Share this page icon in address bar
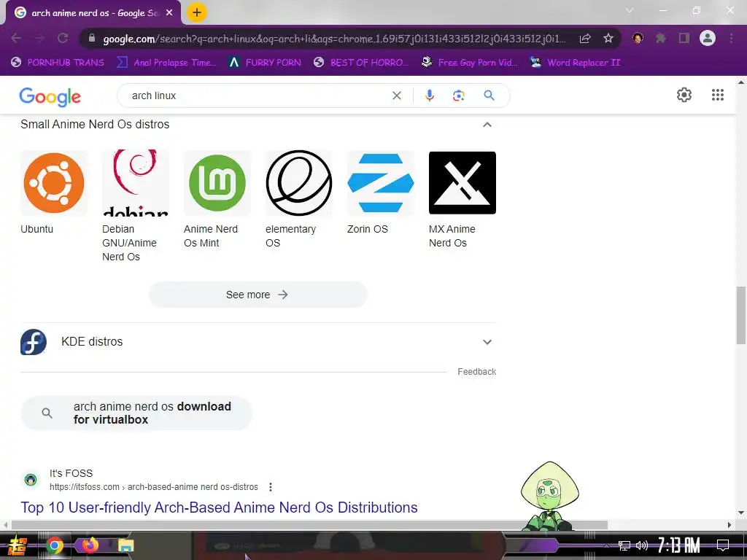Screen dimensions: 747x560 pyautogui.click(x=585, y=39)
